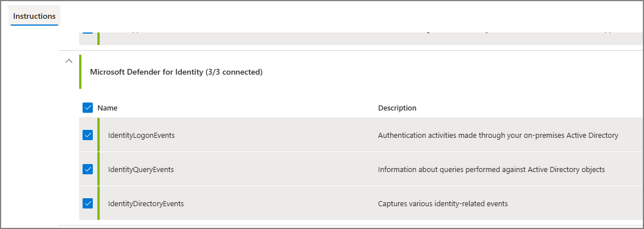Select the IdentityQueryEvents table name

[141, 169]
